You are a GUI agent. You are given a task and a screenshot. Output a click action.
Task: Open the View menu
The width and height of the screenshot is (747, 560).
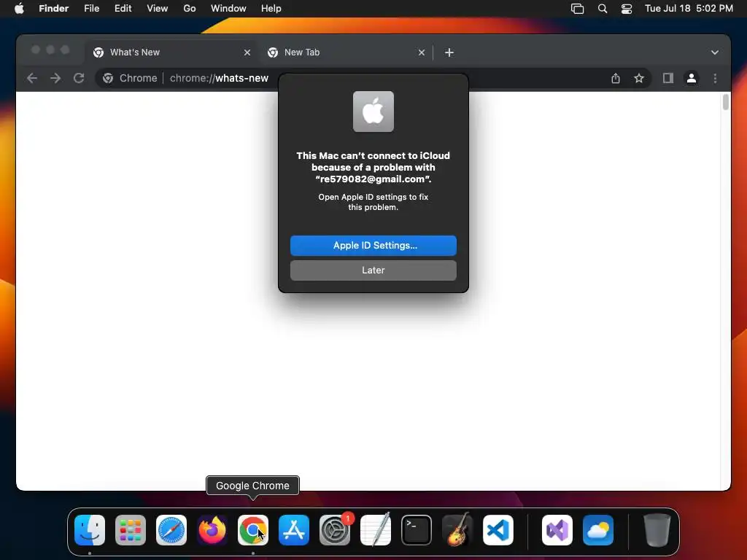click(x=158, y=9)
